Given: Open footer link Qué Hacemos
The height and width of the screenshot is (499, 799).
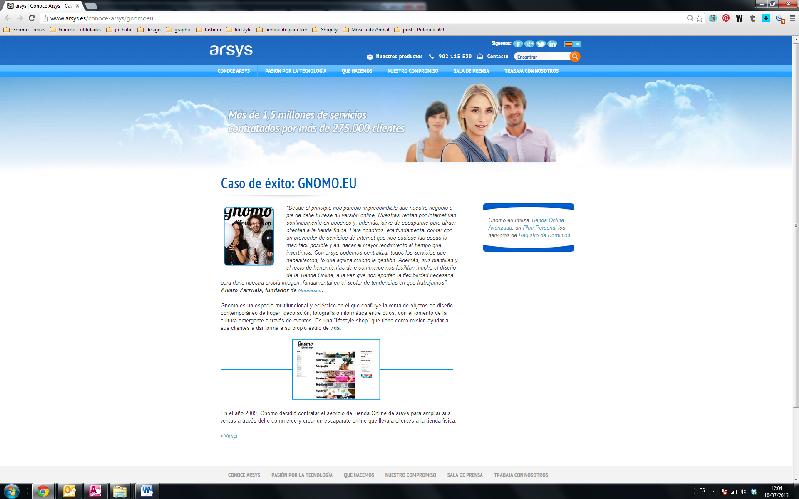Looking at the screenshot, I should (x=359, y=475).
